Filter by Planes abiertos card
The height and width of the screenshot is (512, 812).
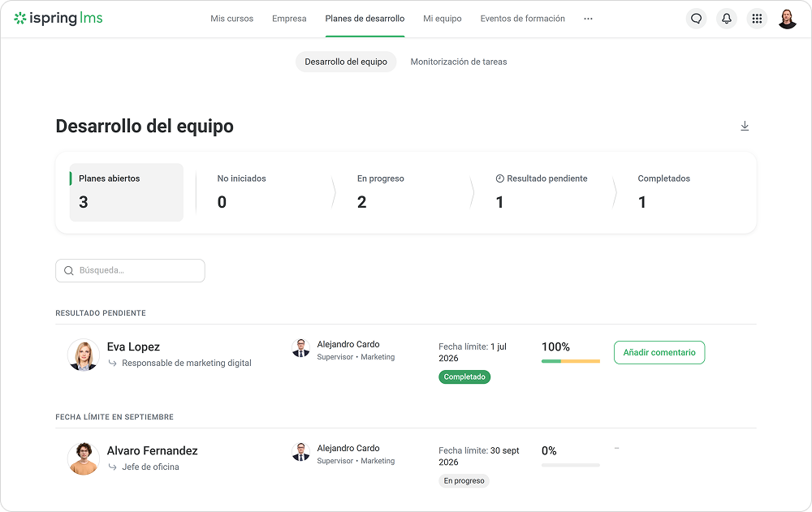[127, 192]
